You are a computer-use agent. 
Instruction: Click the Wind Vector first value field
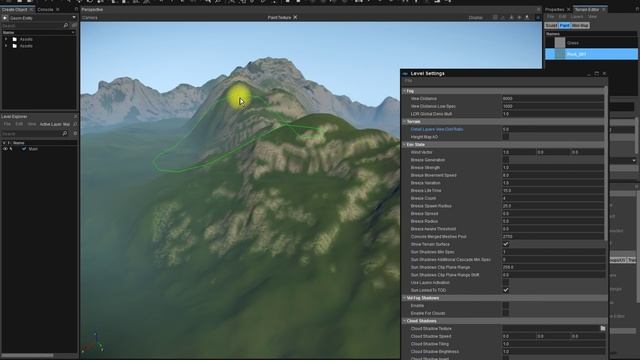(x=518, y=152)
